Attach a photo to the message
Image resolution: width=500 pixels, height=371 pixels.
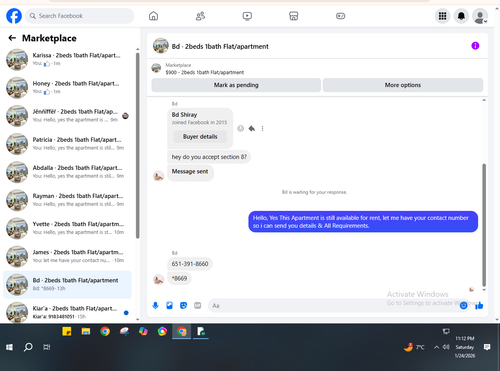(x=169, y=305)
